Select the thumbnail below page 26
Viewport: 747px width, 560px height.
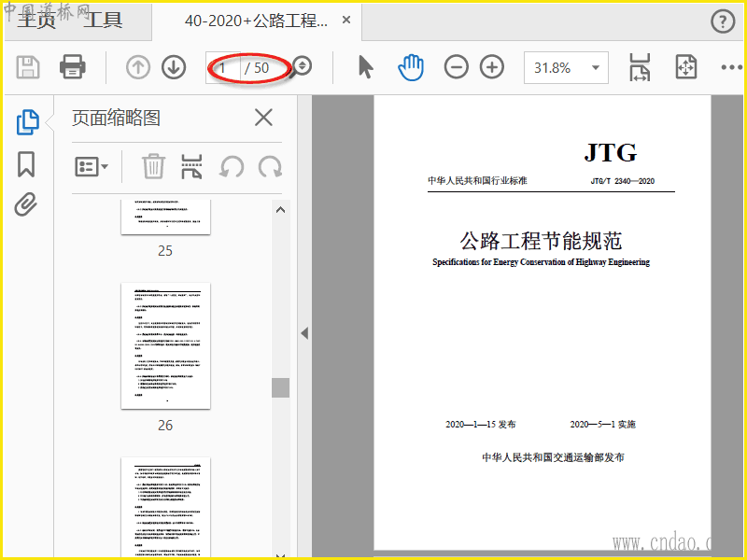click(x=166, y=507)
